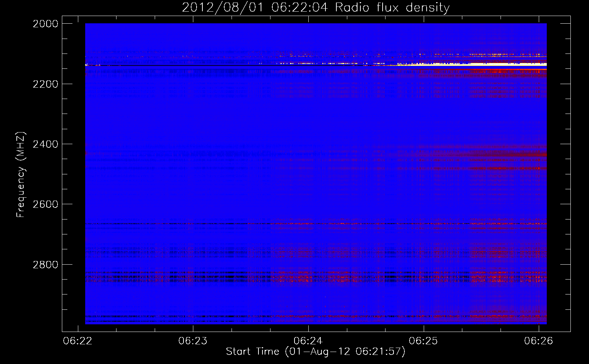
Task: Select the plot title '2012/08/01 06:22:04 Radio flux density'
Action: tap(316, 7)
